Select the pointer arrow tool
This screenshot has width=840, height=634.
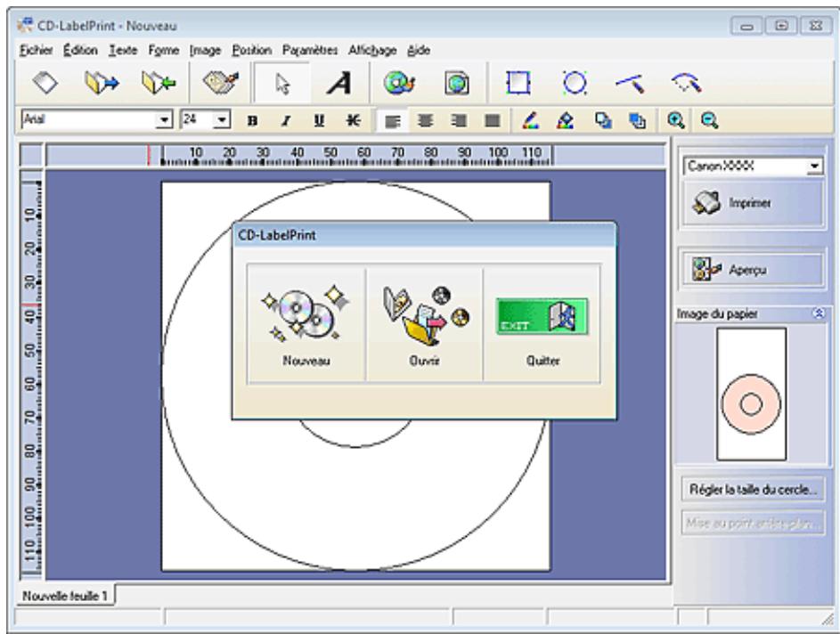coord(282,84)
